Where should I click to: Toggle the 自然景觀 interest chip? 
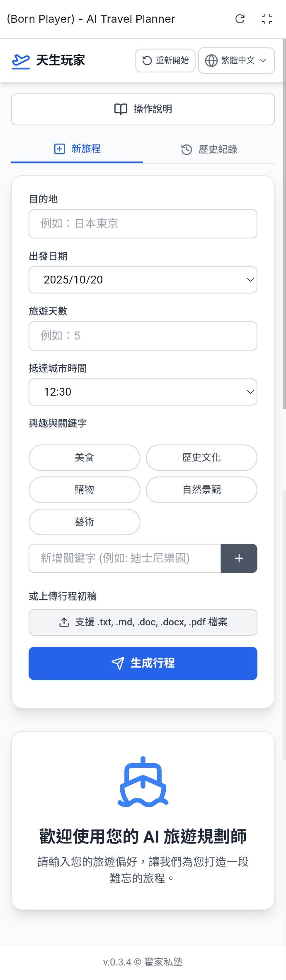201,490
